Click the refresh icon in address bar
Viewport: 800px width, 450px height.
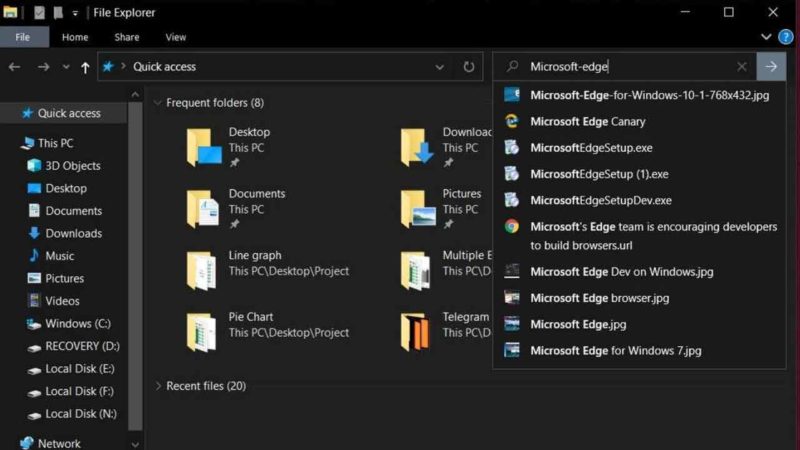pos(468,67)
